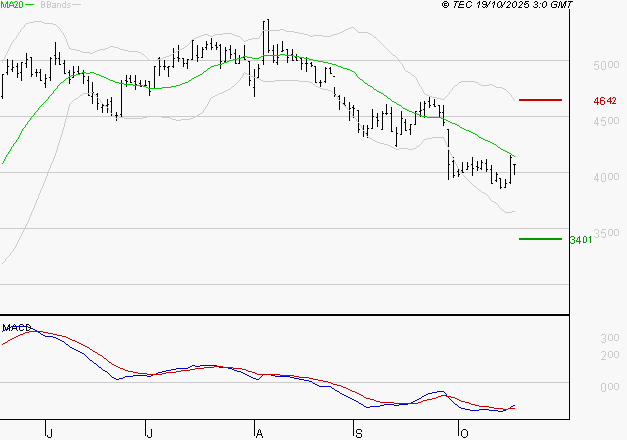Click the 4500 price axis label
The image size is (627, 440).
coord(606,122)
